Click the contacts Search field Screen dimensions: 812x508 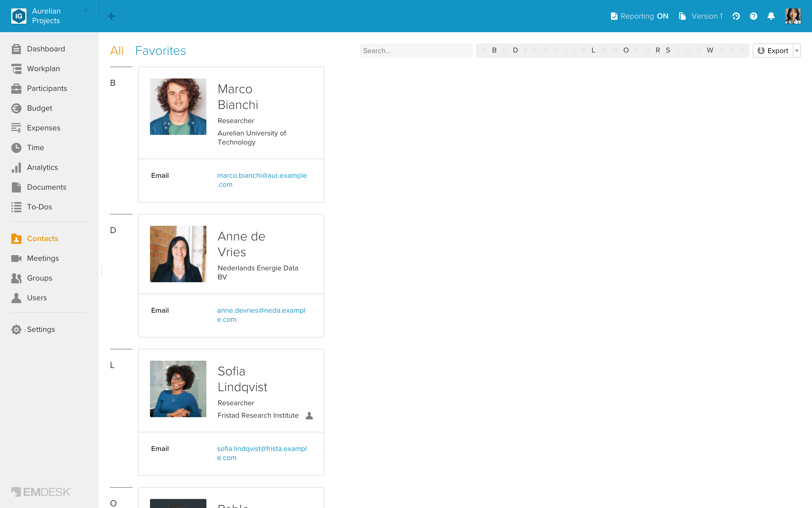[x=416, y=51]
